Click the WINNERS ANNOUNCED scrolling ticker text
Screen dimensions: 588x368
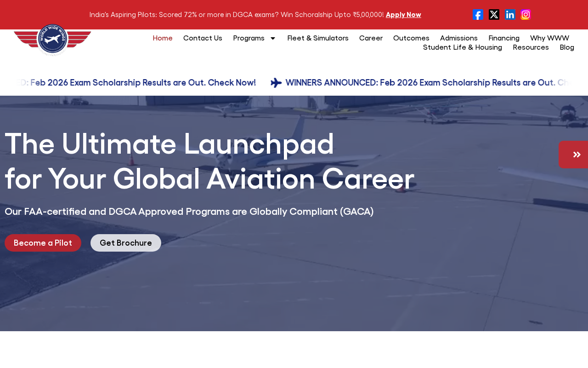pos(427,83)
